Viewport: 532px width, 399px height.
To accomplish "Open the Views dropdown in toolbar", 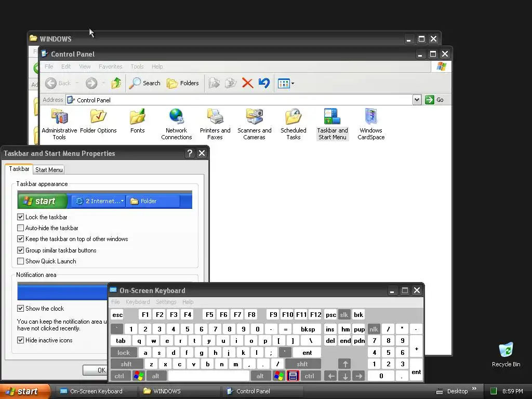I will pos(286,83).
